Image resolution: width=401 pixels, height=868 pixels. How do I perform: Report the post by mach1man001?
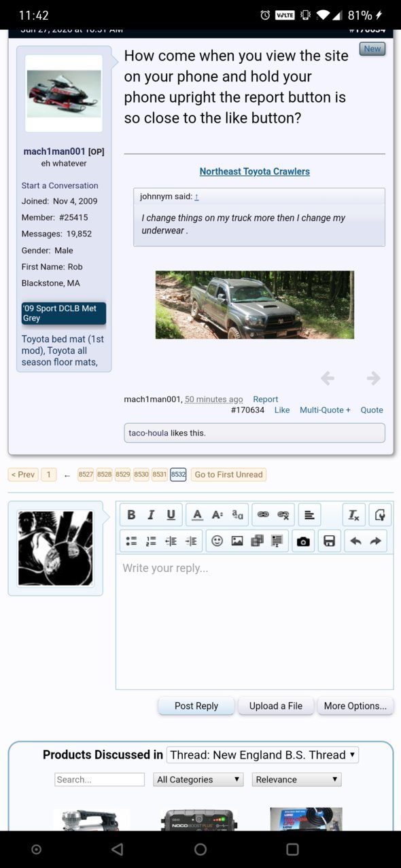tap(266, 399)
